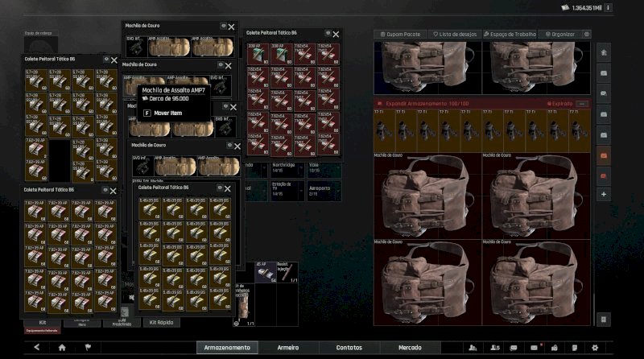Image resolution: width=644 pixels, height=359 pixels.
Task: Click the settings icon beside Organizar
Action: pyautogui.click(x=587, y=35)
